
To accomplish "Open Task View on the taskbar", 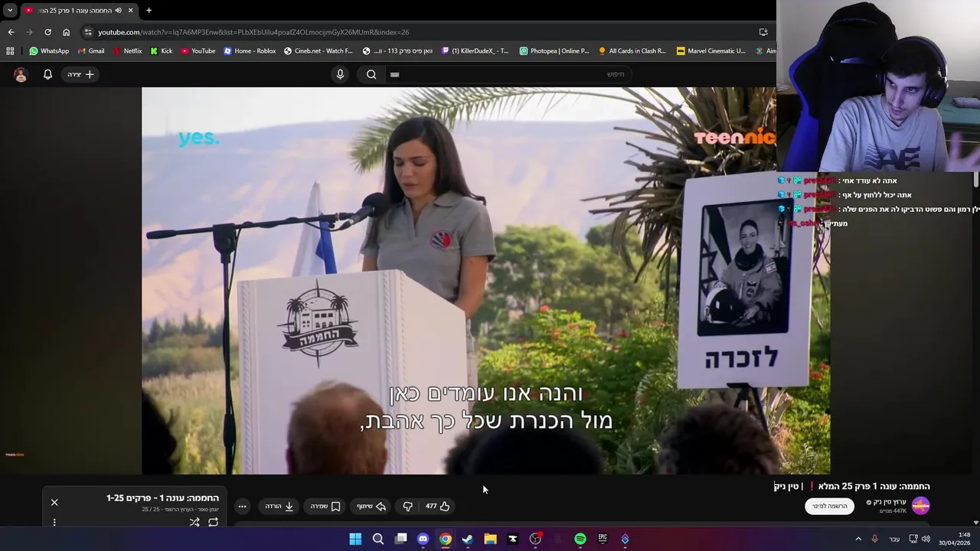I will tap(400, 539).
